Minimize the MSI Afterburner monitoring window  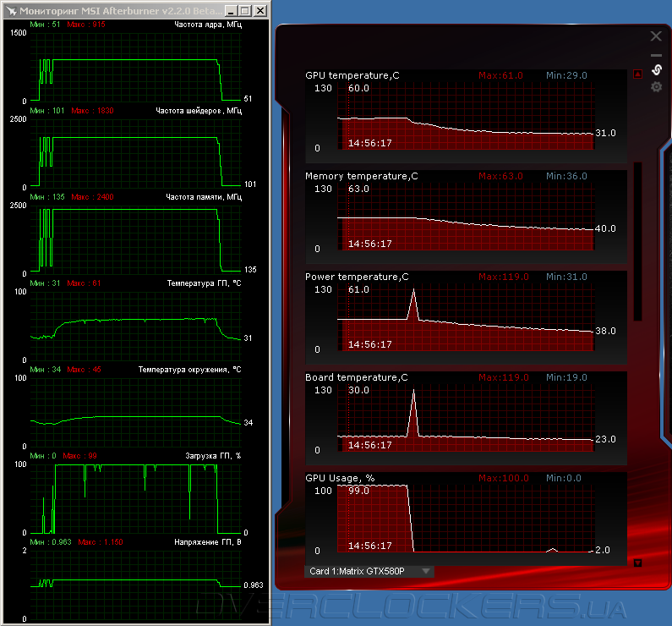click(x=231, y=11)
